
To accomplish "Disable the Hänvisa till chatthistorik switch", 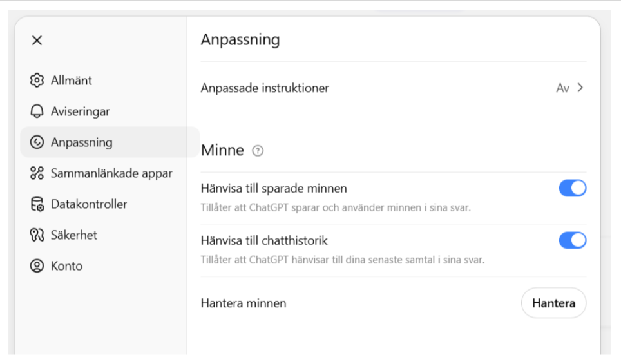I will 572,240.
